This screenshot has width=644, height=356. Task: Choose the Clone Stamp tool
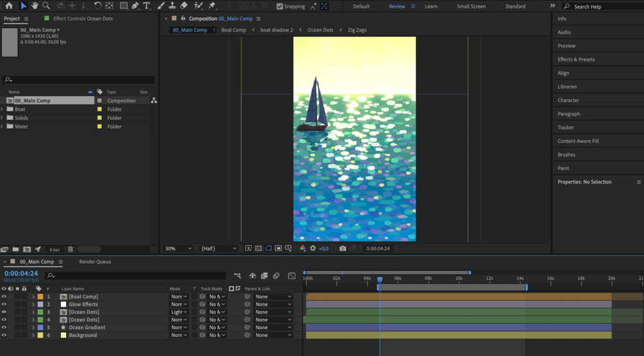click(172, 6)
